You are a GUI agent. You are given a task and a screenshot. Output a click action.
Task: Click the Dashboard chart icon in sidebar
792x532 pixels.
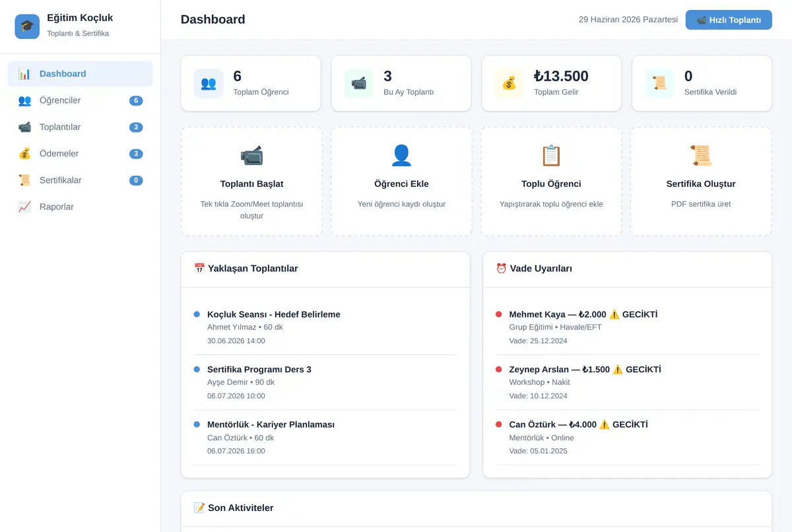24,74
